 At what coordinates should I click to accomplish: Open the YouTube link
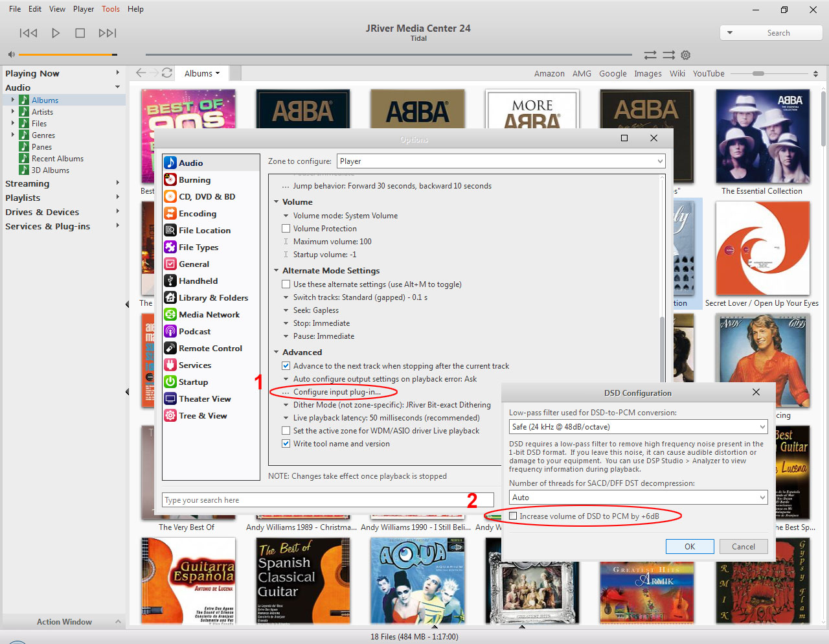pos(709,73)
